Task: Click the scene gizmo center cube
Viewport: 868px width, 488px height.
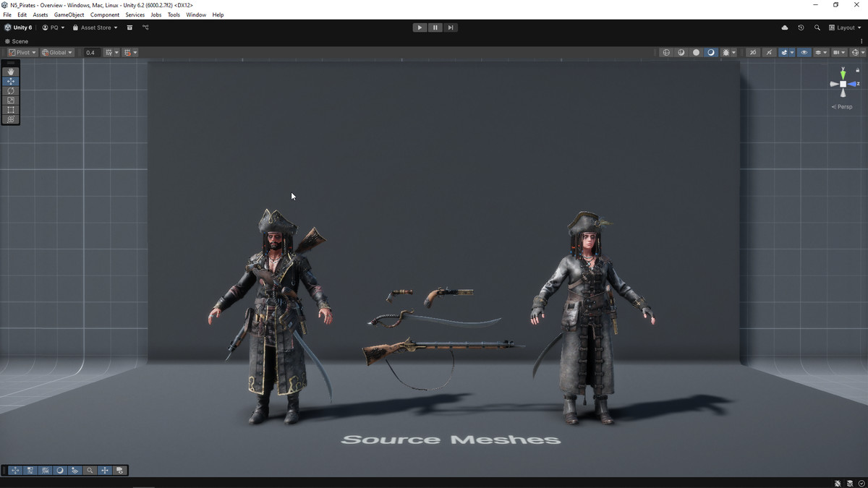Action: click(x=843, y=85)
